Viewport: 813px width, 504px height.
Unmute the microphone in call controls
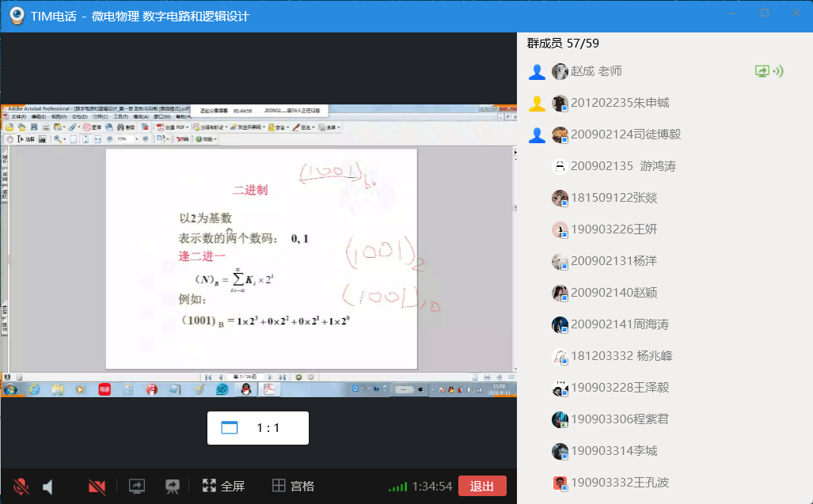pos(21,486)
